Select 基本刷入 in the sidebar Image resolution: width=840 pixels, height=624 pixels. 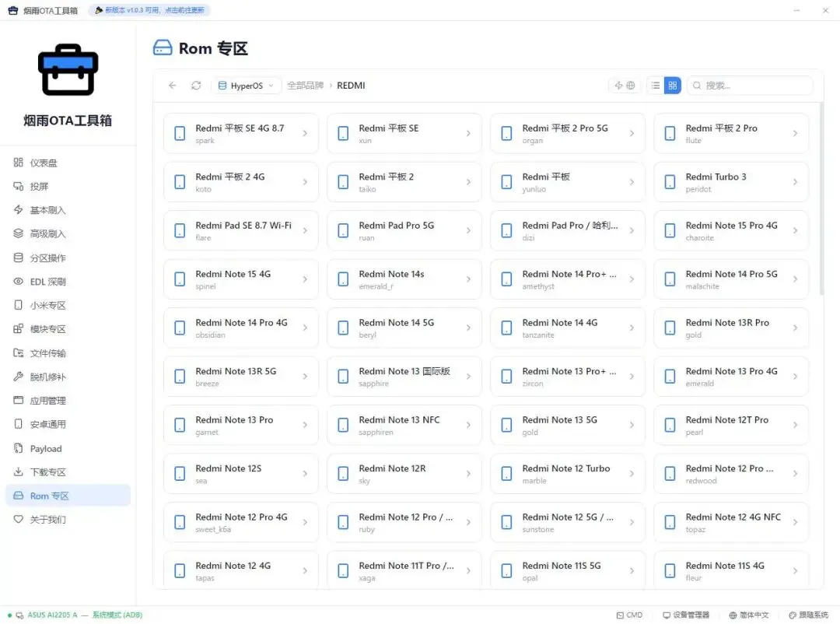pos(68,209)
